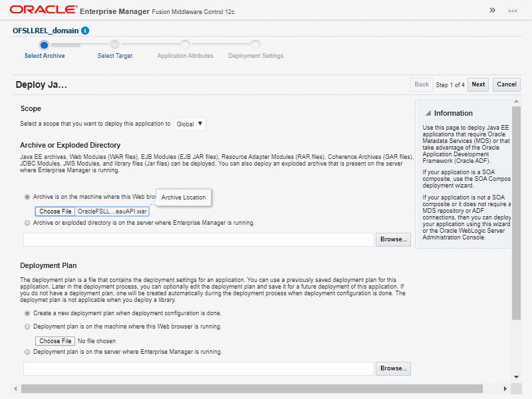This screenshot has width=532, height=399.
Task: Click the archive server path input field
Action: (199, 239)
